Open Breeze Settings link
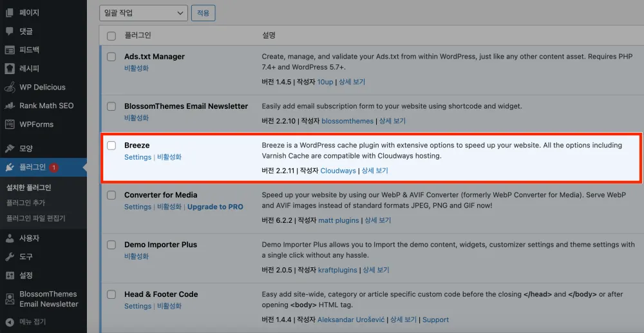Screen dimensions: 644x333 138,157
